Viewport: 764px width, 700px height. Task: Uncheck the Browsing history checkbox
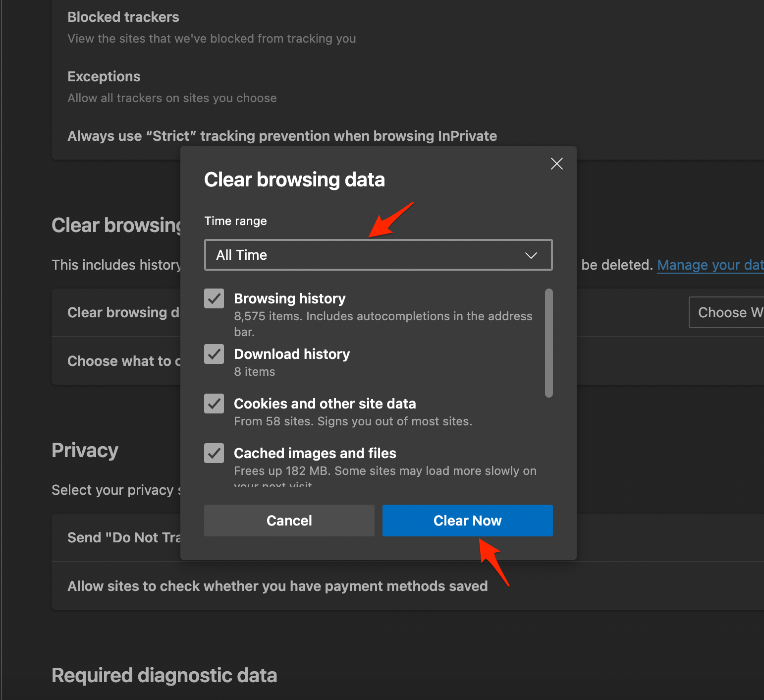point(214,298)
